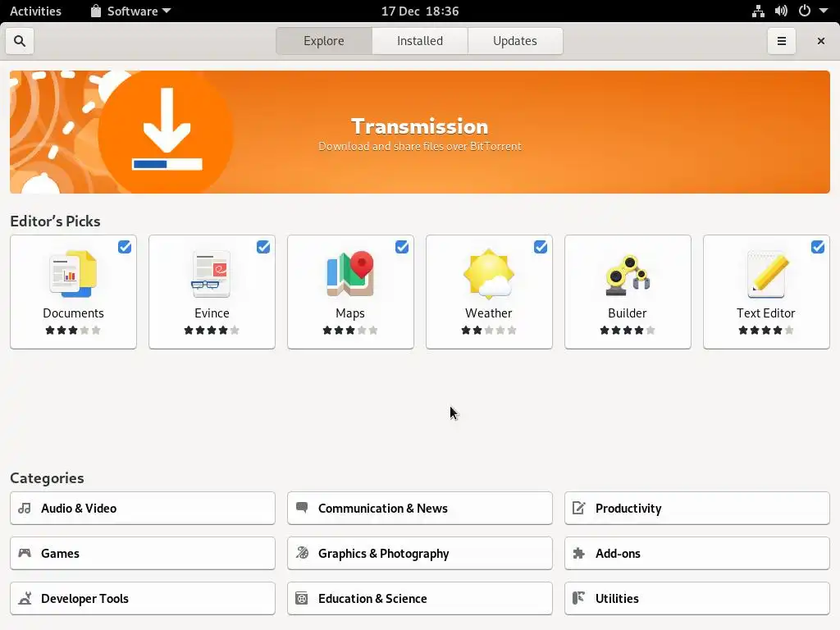Screen dimensions: 840x630
Task: Open the Maps app icon
Action: (x=350, y=274)
